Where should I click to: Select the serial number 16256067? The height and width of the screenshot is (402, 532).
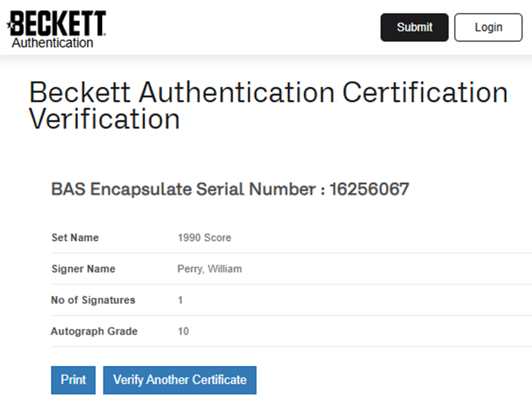(369, 190)
